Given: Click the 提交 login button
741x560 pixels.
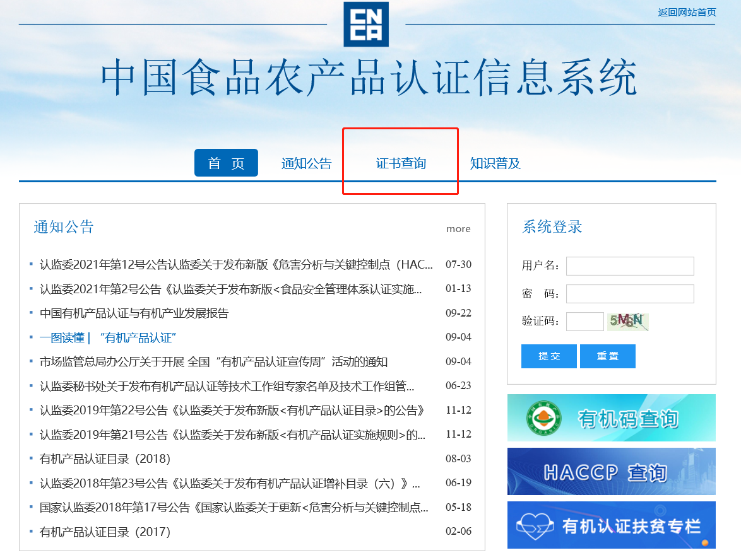Looking at the screenshot, I should pos(549,356).
